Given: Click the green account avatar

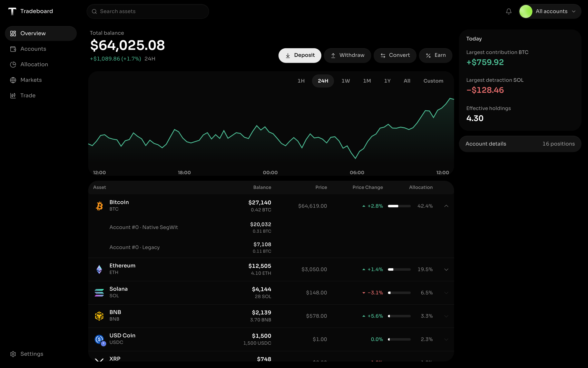Looking at the screenshot, I should point(526,11).
